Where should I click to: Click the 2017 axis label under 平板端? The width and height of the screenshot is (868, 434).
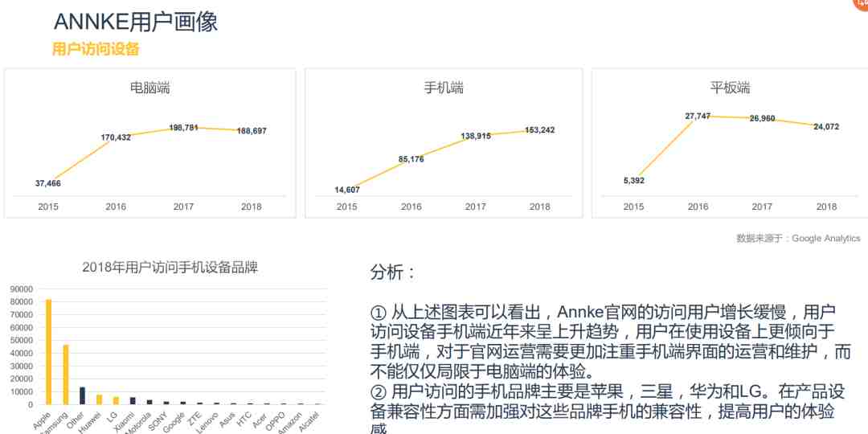[762, 207]
